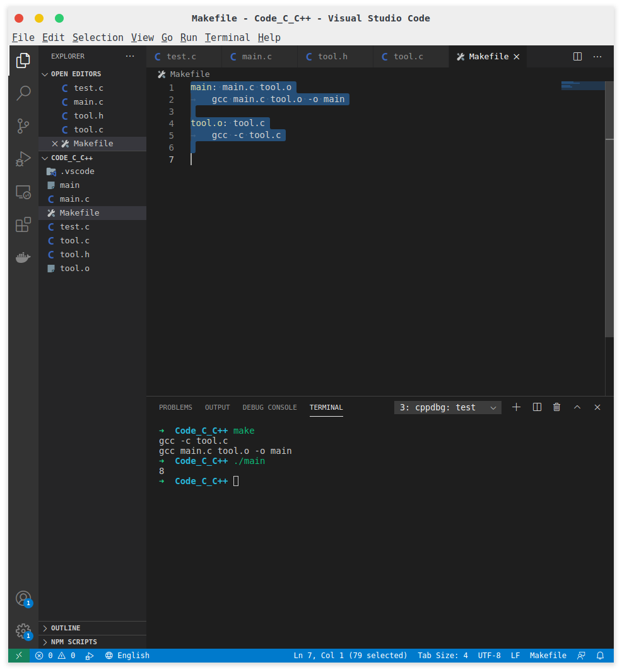Expand the NPM Scripts section

point(92,642)
